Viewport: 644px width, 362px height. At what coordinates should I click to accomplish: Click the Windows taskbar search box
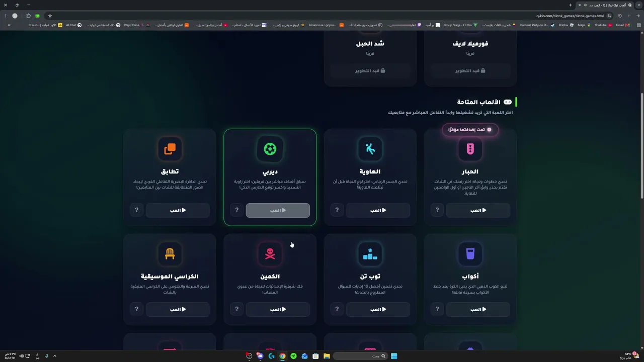coord(360,356)
